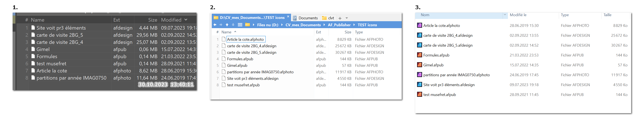
Task: Click the Article la cote.afphoto rename field
Action: (x=245, y=39)
